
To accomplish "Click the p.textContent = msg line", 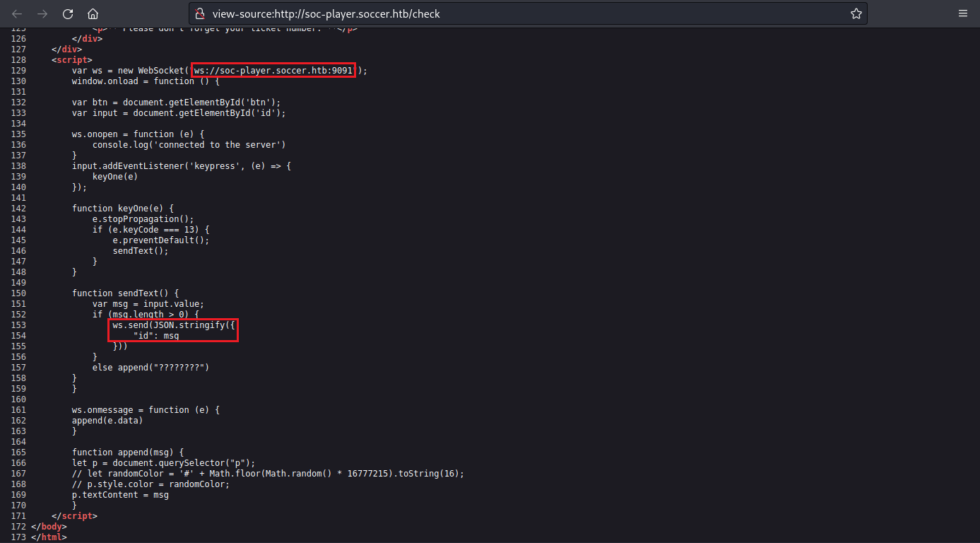I will [120, 495].
